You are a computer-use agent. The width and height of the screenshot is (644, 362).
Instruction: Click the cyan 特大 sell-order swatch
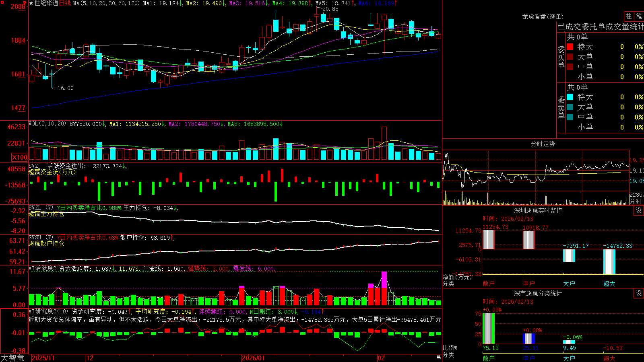(x=570, y=97)
